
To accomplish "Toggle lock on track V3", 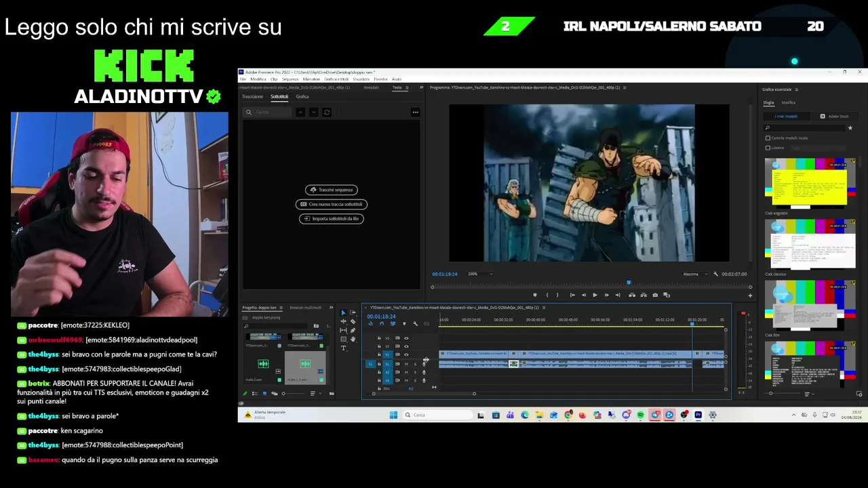I will [379, 338].
